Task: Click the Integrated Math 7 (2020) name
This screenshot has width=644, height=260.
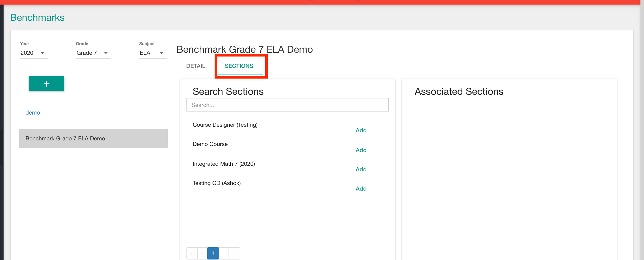Action: tap(224, 164)
